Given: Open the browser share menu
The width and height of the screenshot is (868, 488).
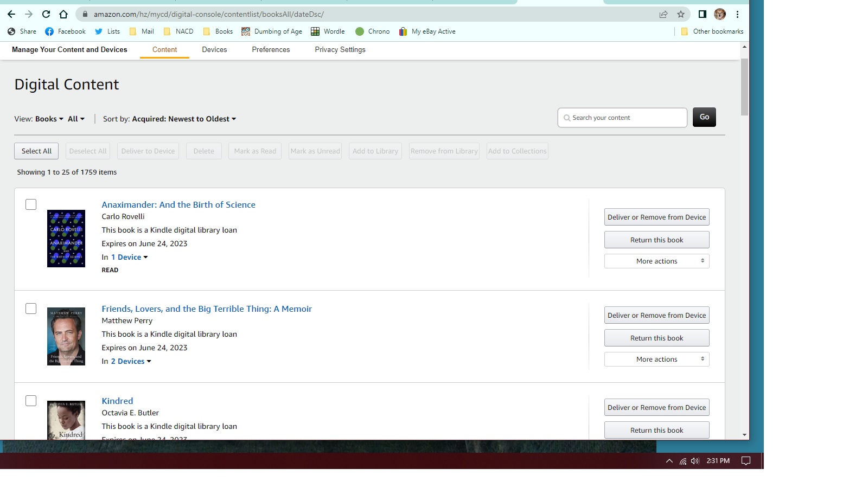Looking at the screenshot, I should coord(663,14).
